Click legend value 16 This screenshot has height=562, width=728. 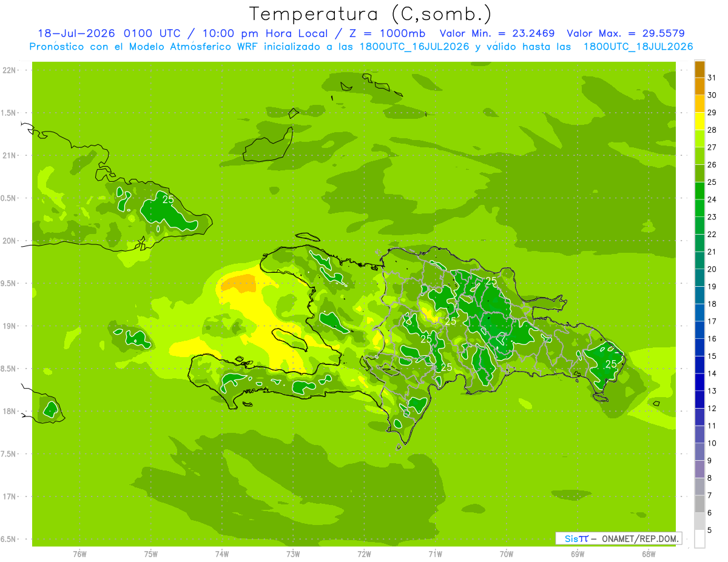pos(712,339)
